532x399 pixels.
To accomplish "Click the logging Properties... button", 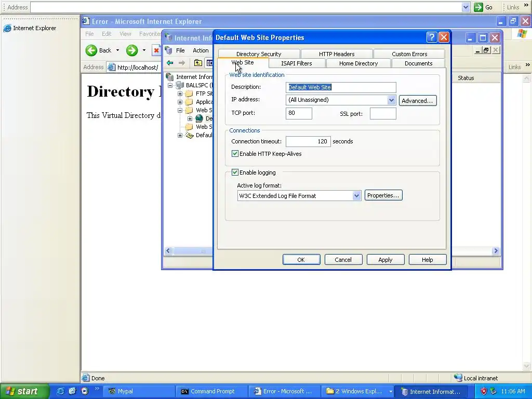I will pyautogui.click(x=383, y=195).
